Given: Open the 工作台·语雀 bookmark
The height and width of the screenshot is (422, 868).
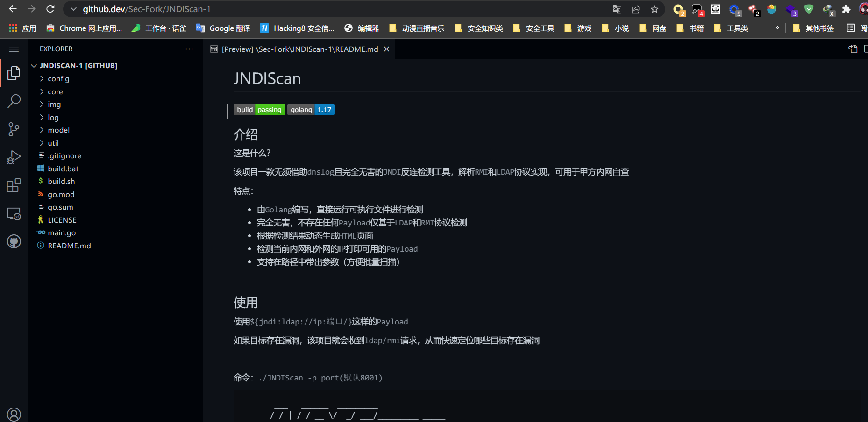Looking at the screenshot, I should (159, 28).
